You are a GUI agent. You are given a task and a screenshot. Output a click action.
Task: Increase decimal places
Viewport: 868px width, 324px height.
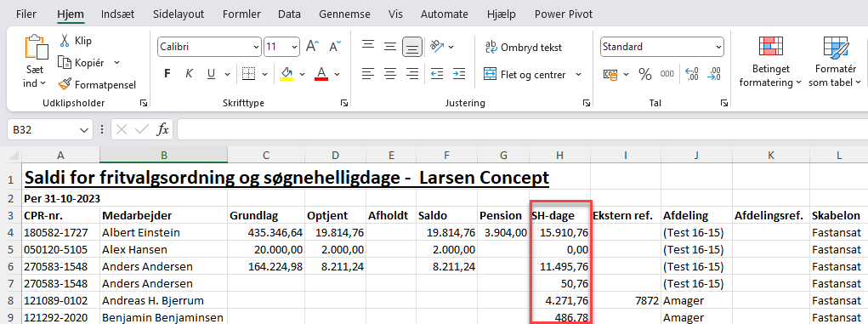click(x=691, y=74)
